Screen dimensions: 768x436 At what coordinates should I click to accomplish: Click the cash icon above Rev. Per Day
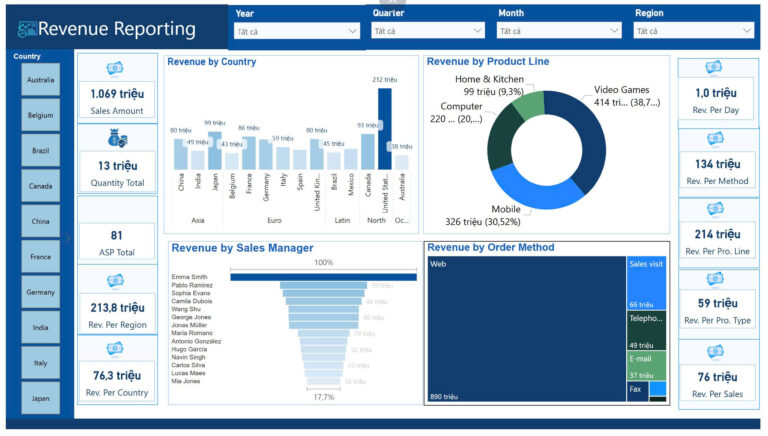click(x=714, y=68)
